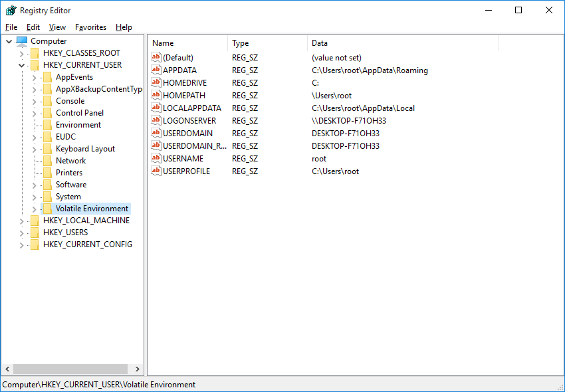
Task: Click the C:\Users\root\AppData\Roaming data cell
Action: click(370, 70)
